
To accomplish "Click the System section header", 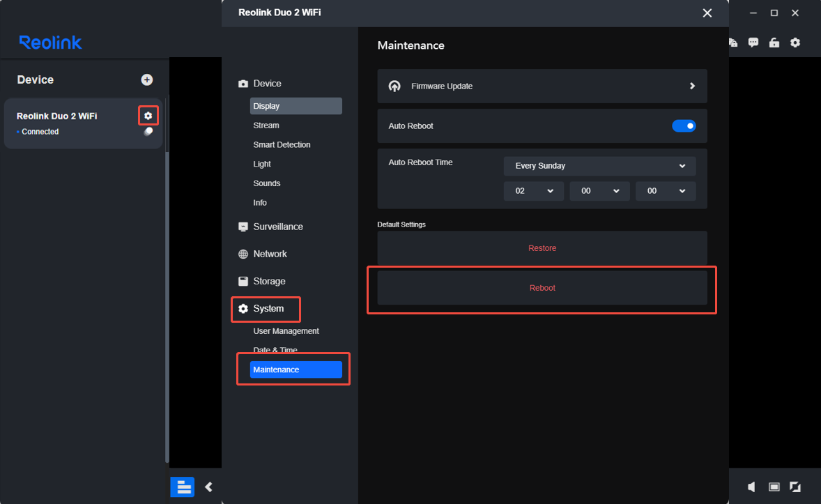I will coord(261,309).
